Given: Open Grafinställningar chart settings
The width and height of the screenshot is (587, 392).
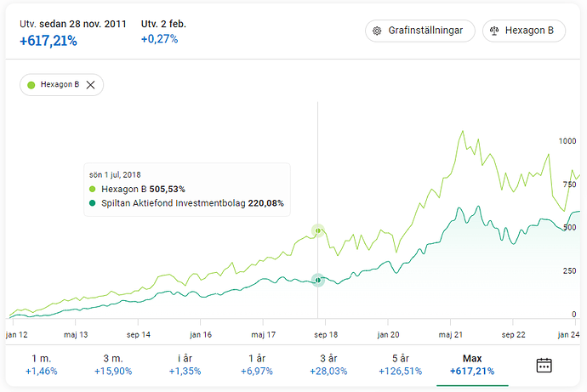Looking at the screenshot, I should point(419,31).
